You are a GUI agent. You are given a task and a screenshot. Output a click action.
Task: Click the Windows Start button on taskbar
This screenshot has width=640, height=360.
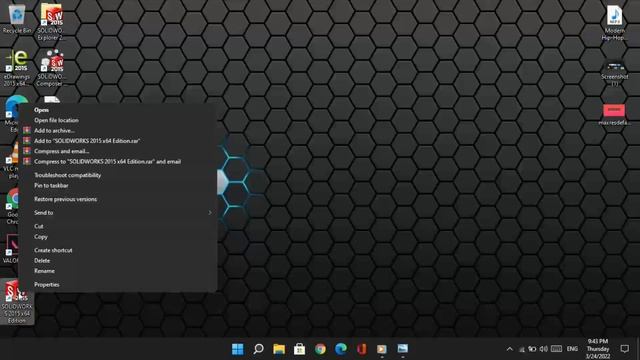(238, 349)
